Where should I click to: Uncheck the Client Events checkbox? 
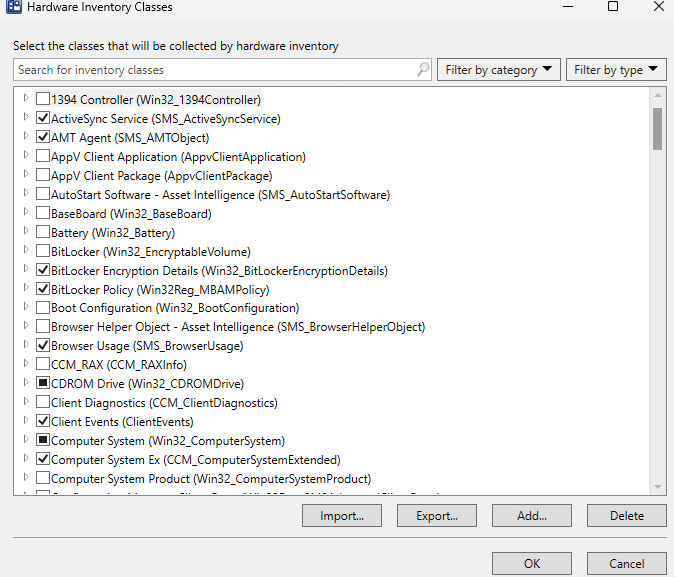pos(43,421)
